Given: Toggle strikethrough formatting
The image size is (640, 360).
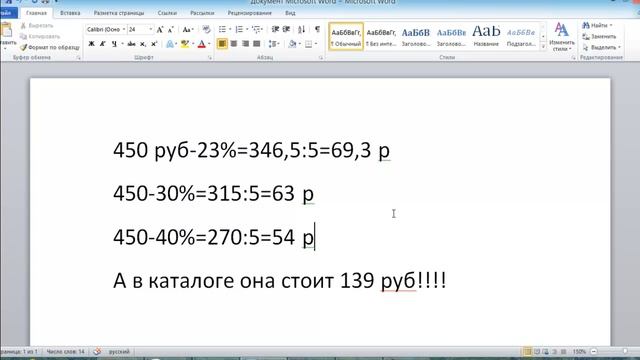Looking at the screenshot, I should 131,44.
